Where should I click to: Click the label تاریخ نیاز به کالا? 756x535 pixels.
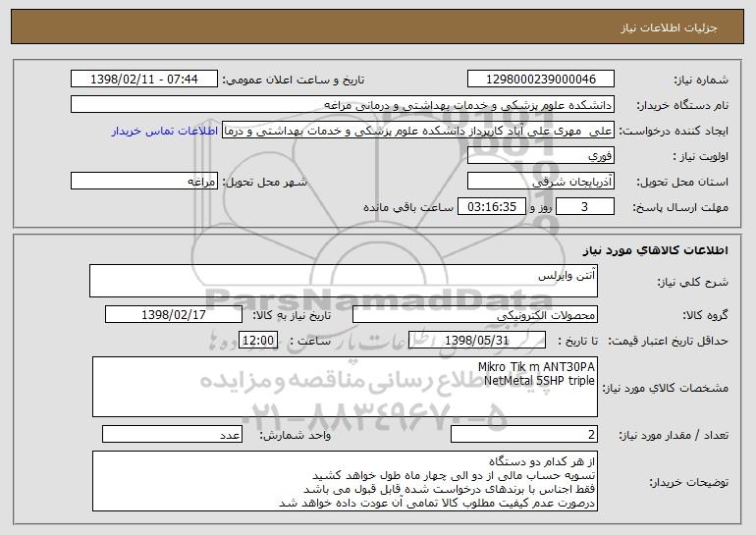click(x=292, y=316)
